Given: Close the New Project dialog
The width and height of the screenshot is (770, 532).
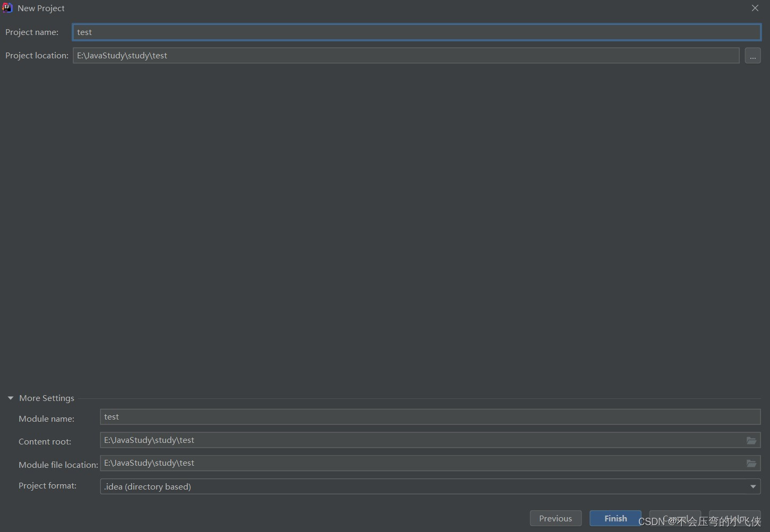Looking at the screenshot, I should click(x=755, y=8).
